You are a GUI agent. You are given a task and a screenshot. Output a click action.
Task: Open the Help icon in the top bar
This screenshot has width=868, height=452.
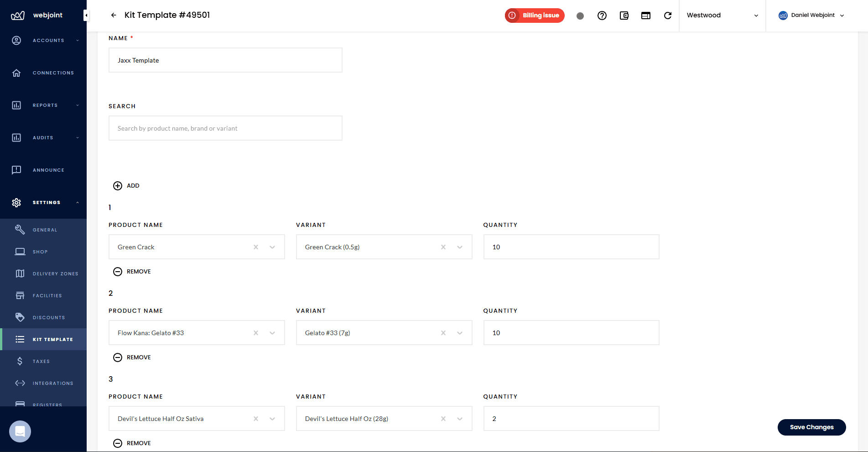(x=602, y=15)
